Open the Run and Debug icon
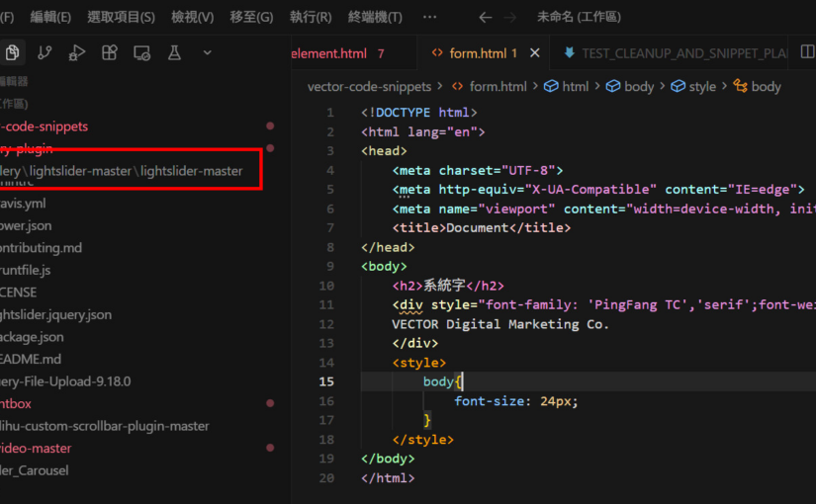The width and height of the screenshot is (816, 504). 77,52
